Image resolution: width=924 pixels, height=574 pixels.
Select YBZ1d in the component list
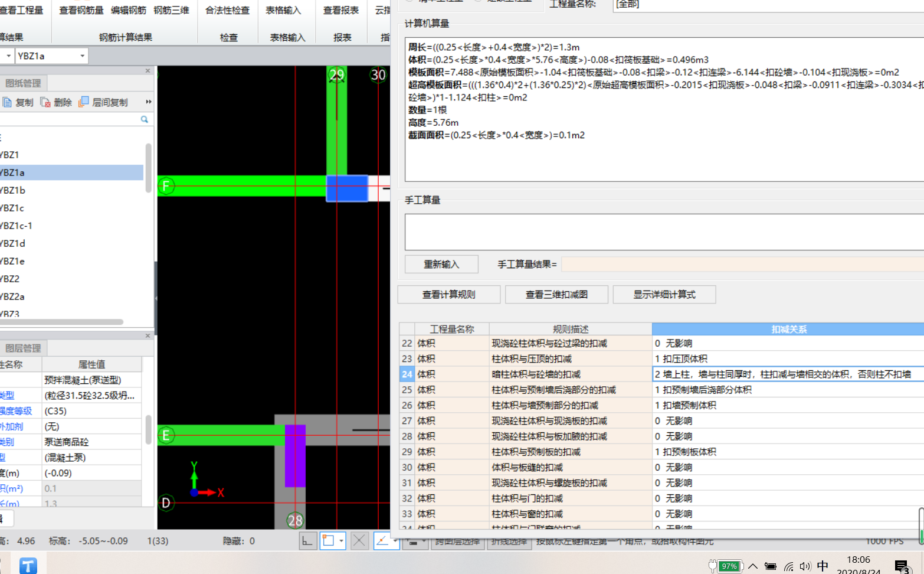71,243
